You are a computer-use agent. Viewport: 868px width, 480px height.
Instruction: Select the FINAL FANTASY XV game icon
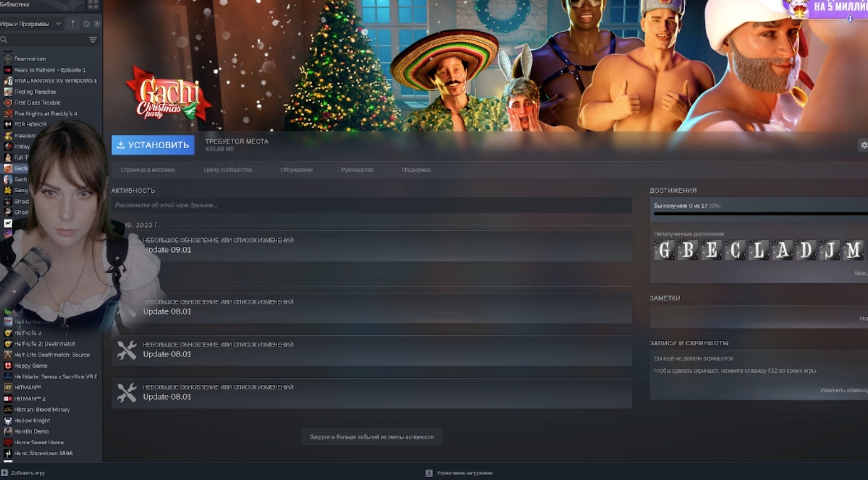[8, 81]
